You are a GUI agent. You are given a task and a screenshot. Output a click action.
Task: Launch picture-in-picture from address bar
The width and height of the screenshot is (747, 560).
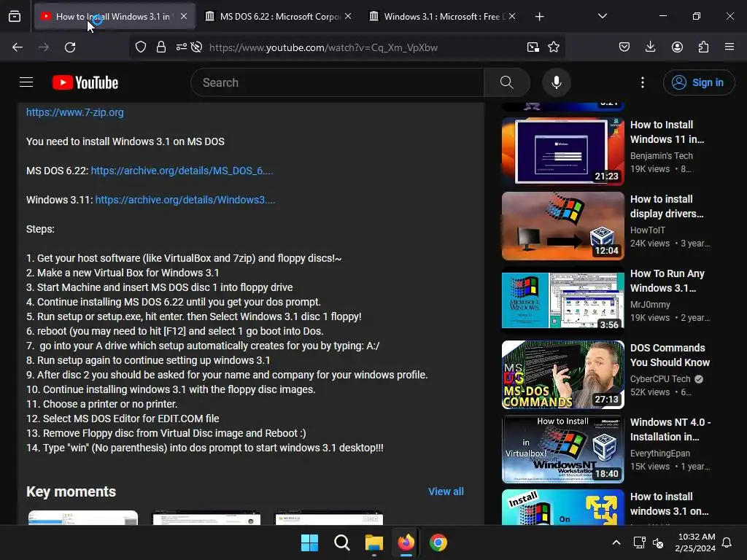click(x=533, y=47)
